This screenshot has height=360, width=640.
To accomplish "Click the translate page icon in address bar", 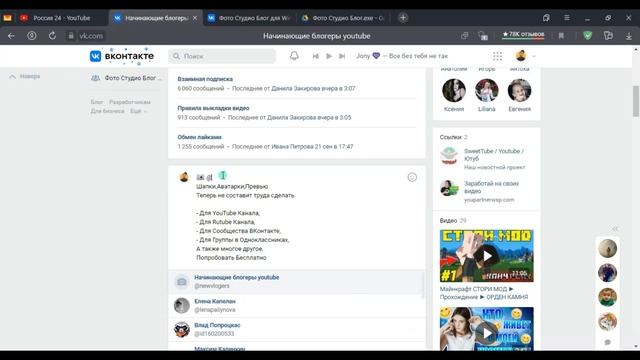I will [x=483, y=36].
